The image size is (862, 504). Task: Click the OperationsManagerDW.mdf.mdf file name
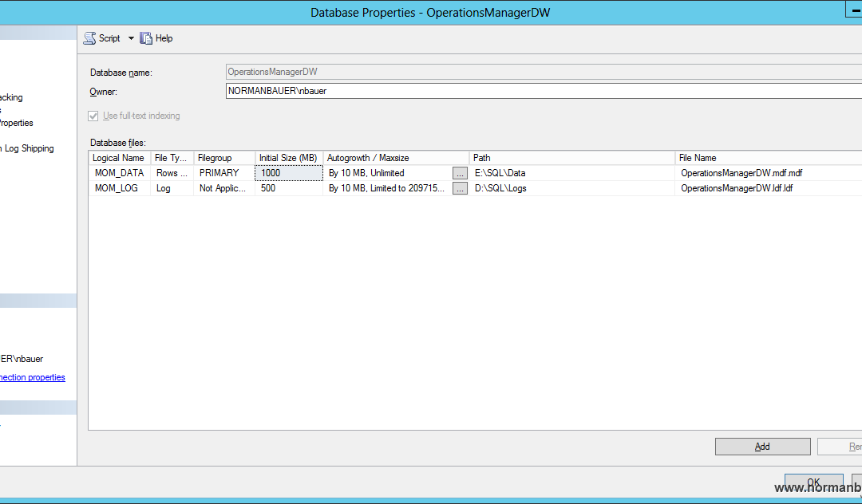741,173
